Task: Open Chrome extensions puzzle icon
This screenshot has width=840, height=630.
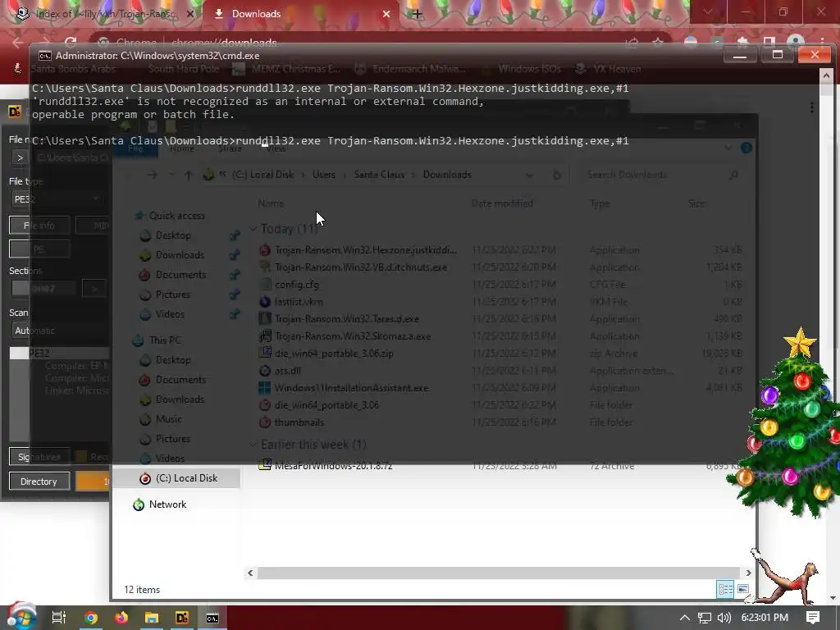Action: [742, 43]
